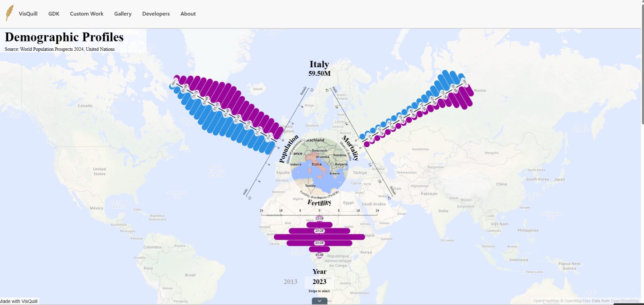The width and height of the screenshot is (644, 305).
Task: Select year 2013 in the year picker
Action: [x=290, y=282]
